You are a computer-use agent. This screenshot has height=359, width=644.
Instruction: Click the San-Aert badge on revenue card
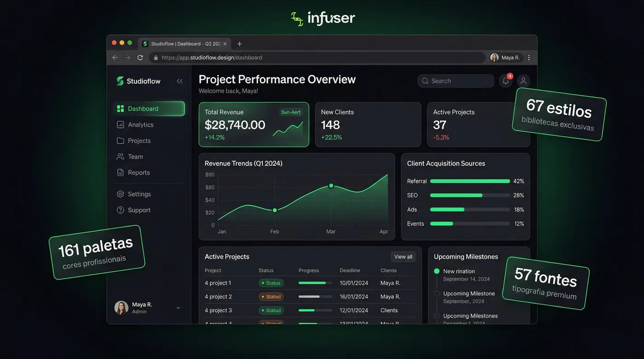pyautogui.click(x=291, y=112)
